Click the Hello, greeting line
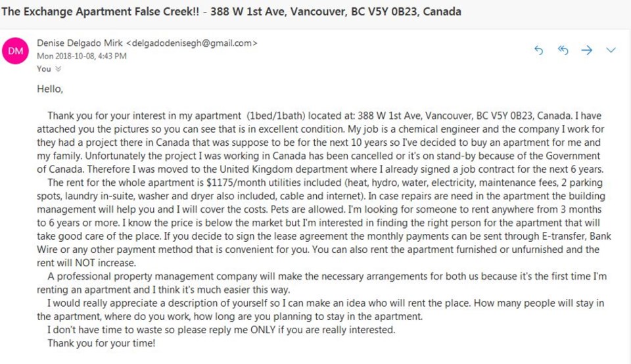The width and height of the screenshot is (631, 364). coord(50,89)
